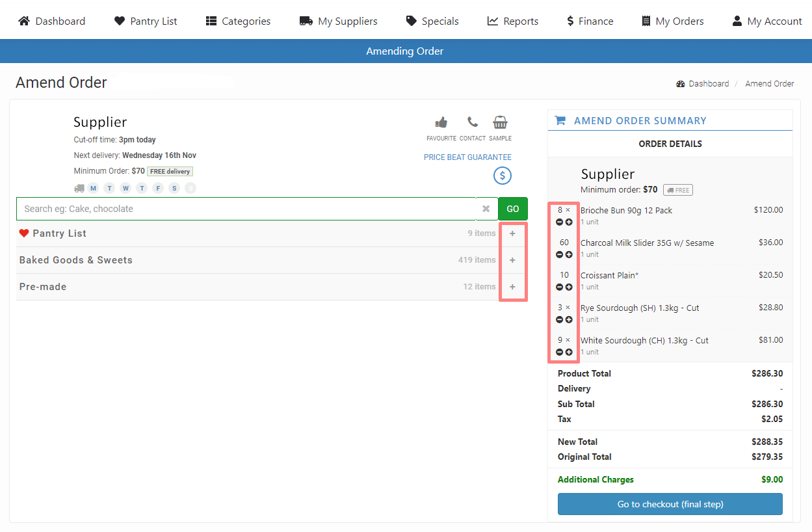
Task: Request a sample using the basket icon
Action: click(500, 122)
